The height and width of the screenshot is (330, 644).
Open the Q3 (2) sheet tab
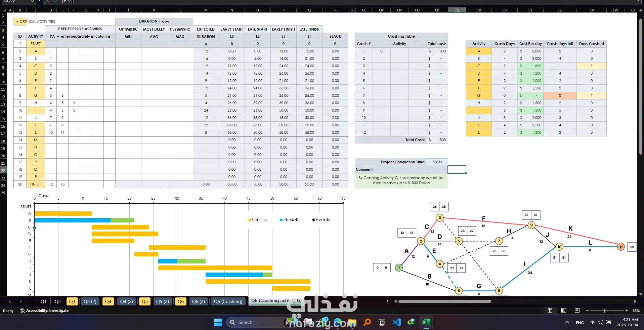(x=90, y=301)
